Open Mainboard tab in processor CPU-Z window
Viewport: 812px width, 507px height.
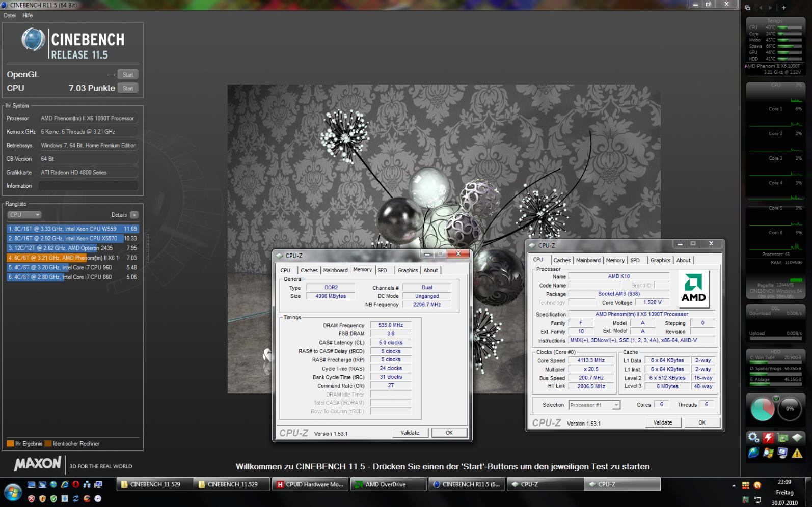pos(588,260)
